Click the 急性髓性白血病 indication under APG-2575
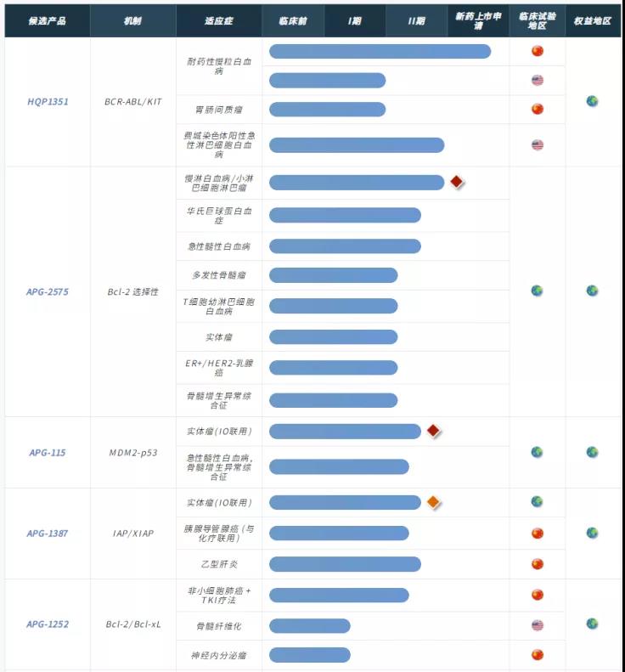 pyautogui.click(x=219, y=246)
